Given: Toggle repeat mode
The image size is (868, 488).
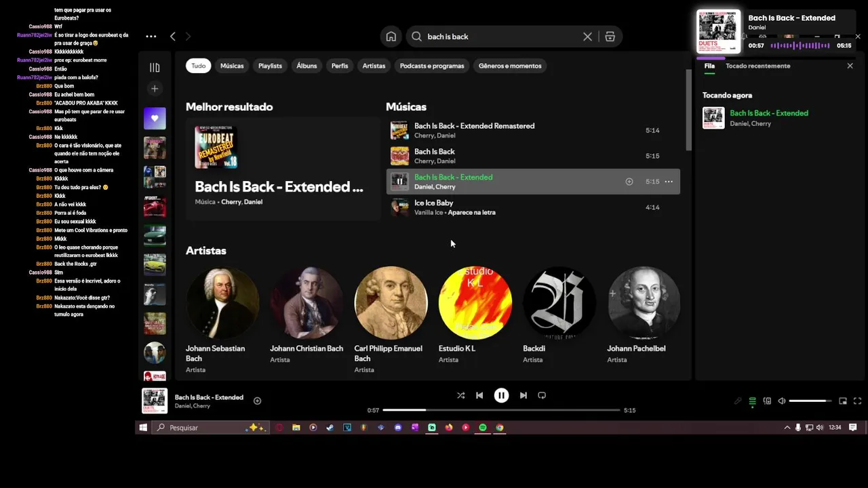Looking at the screenshot, I should [542, 395].
